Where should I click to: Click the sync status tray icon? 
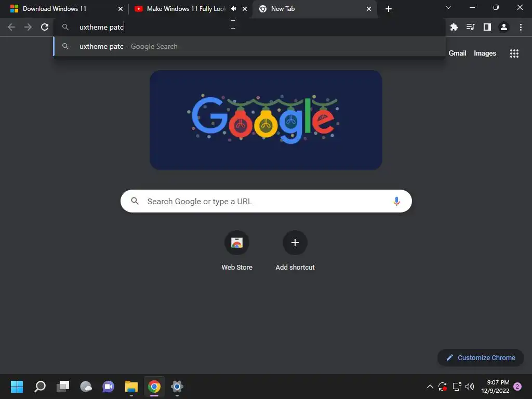point(443,387)
